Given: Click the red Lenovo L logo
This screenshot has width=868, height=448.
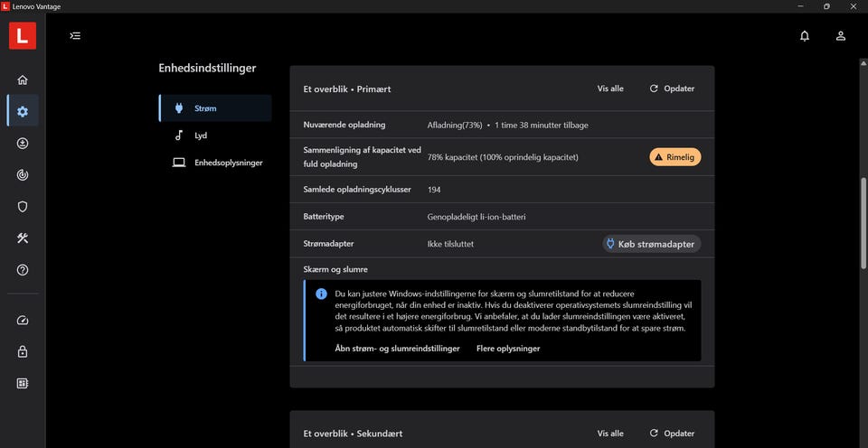Looking at the screenshot, I should [x=23, y=36].
